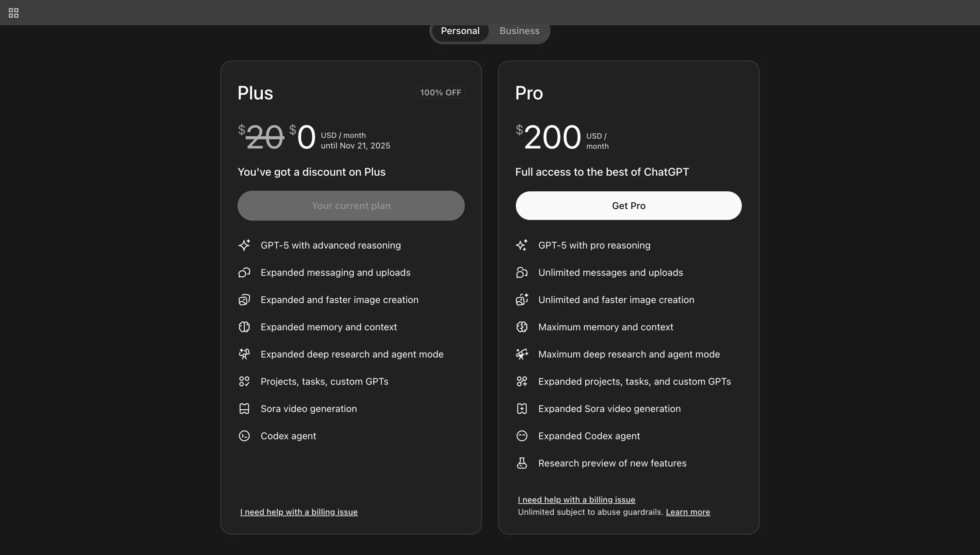The image size is (980, 555).
Task: Click the Pro plan title heading
Action: tap(529, 93)
